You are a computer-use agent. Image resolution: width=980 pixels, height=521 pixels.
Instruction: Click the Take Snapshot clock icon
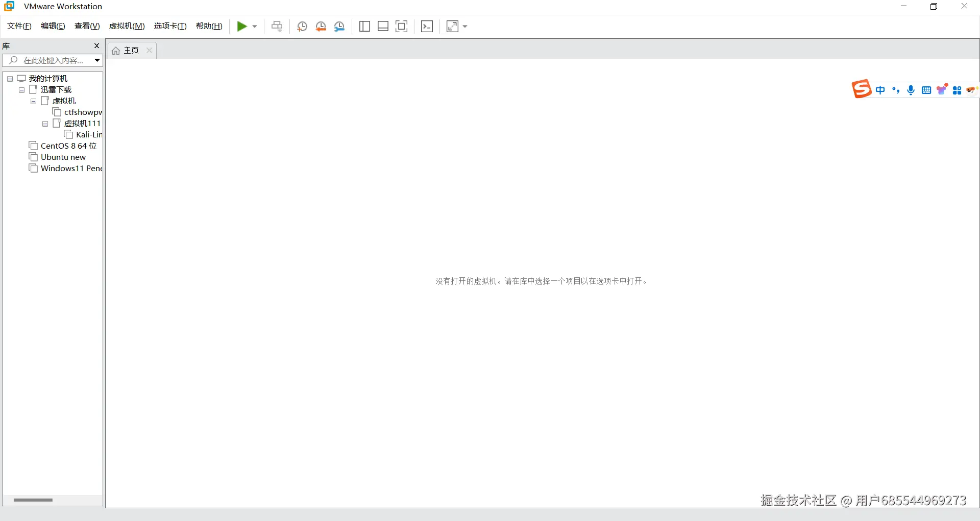pos(302,27)
